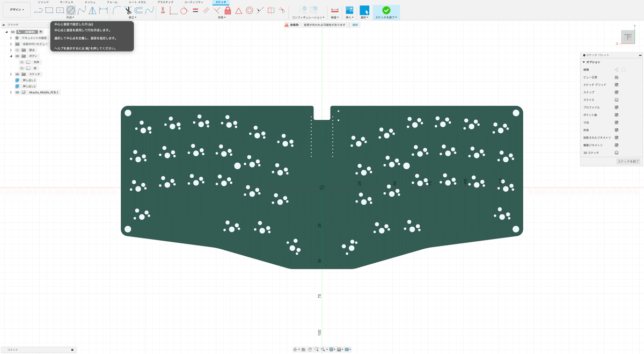Apply the Fix/Unfix lock constraint
The width and height of the screenshot is (644, 354).
click(228, 10)
